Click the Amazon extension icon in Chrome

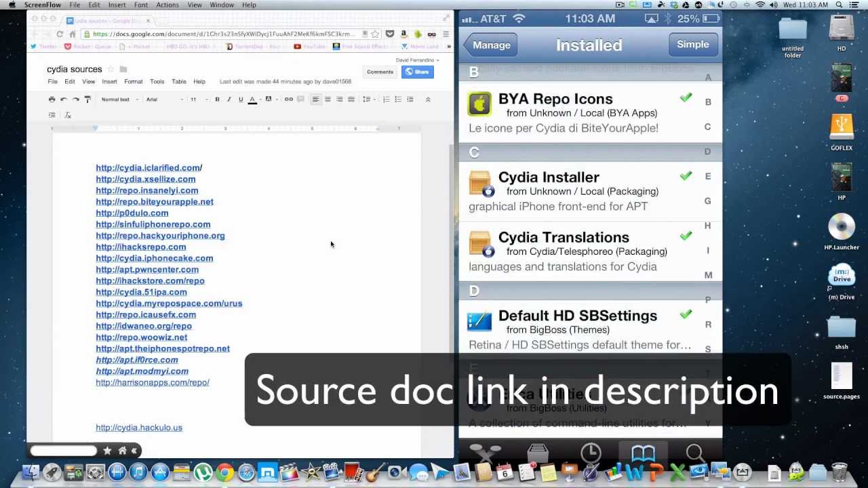pos(403,34)
